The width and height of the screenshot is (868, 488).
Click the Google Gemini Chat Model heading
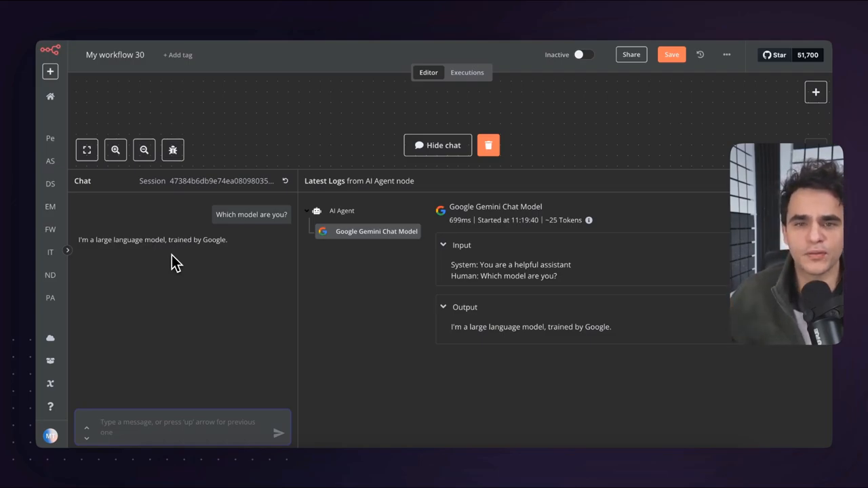click(x=496, y=207)
